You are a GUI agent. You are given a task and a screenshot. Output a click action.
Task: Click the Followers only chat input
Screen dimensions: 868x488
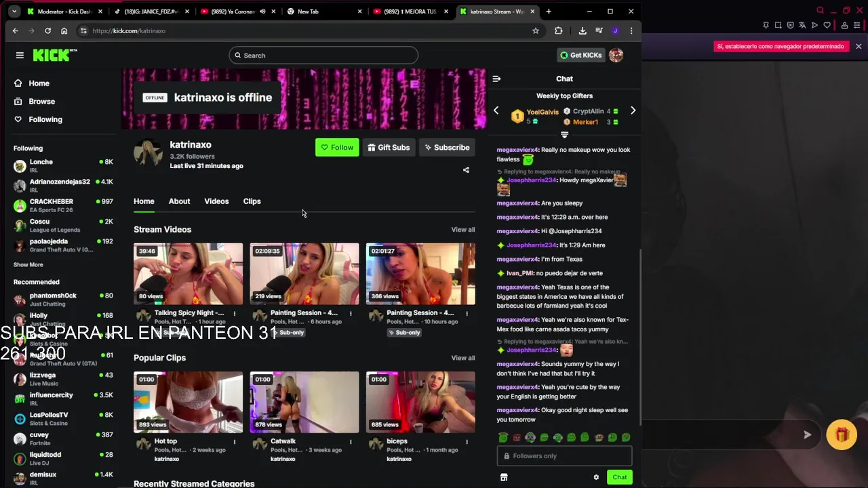564,456
